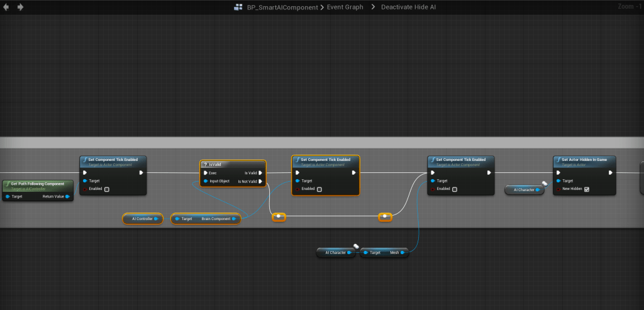The image size is (644, 310).
Task: Select the Set Actor Hidden In Game node title
Action: [x=584, y=160]
